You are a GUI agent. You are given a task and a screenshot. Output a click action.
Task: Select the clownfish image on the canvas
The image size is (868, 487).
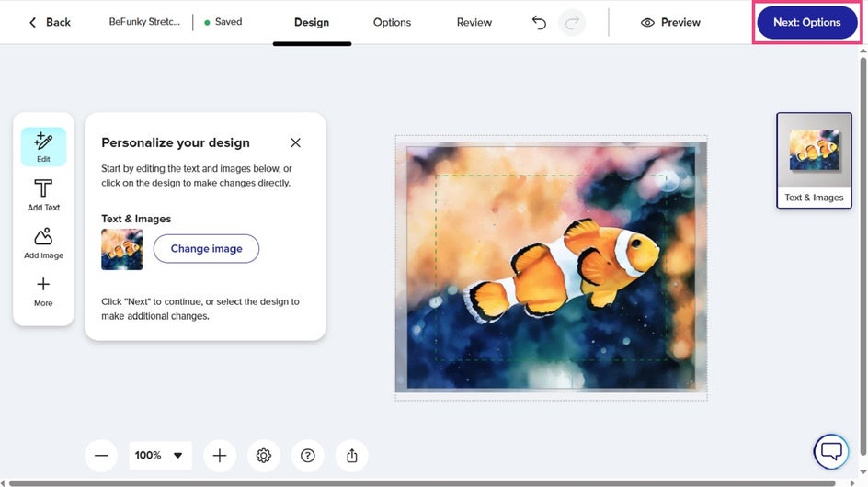point(551,267)
